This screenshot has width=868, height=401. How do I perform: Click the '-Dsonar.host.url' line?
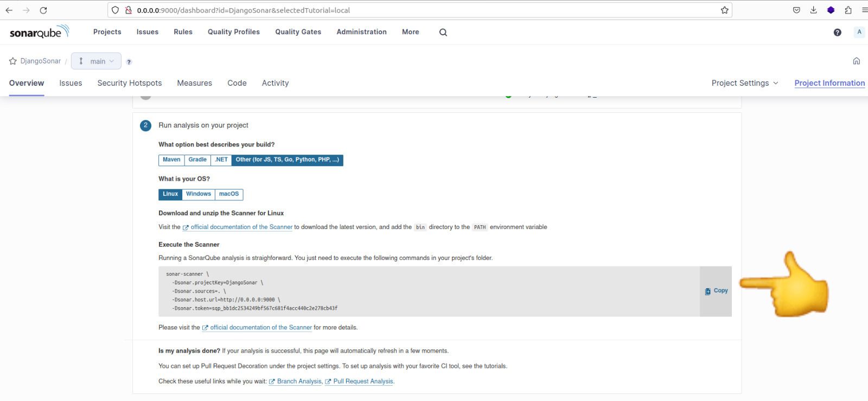coord(226,300)
